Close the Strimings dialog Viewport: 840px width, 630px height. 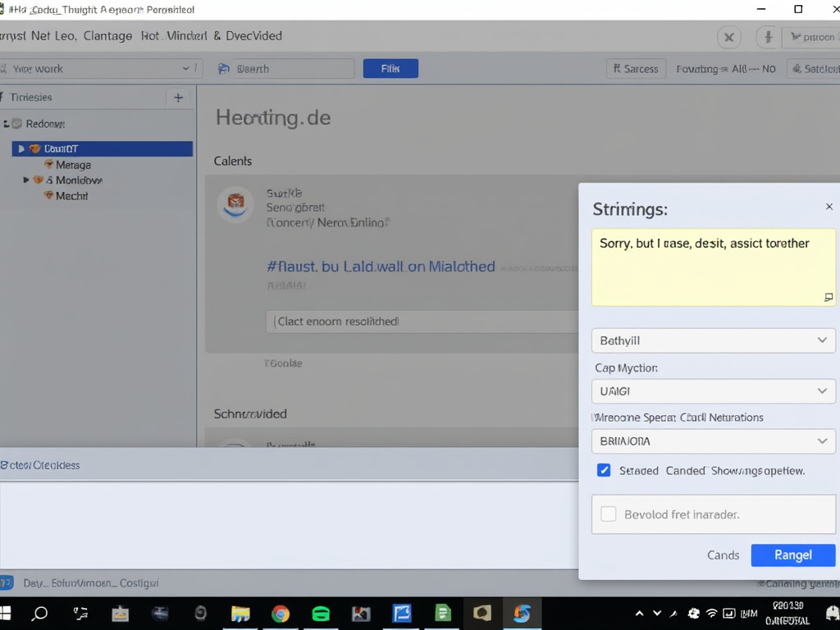tap(829, 207)
